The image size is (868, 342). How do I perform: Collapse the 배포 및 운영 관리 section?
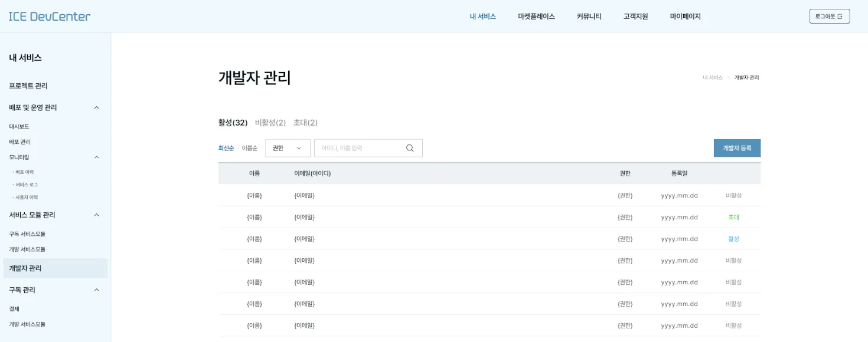96,107
